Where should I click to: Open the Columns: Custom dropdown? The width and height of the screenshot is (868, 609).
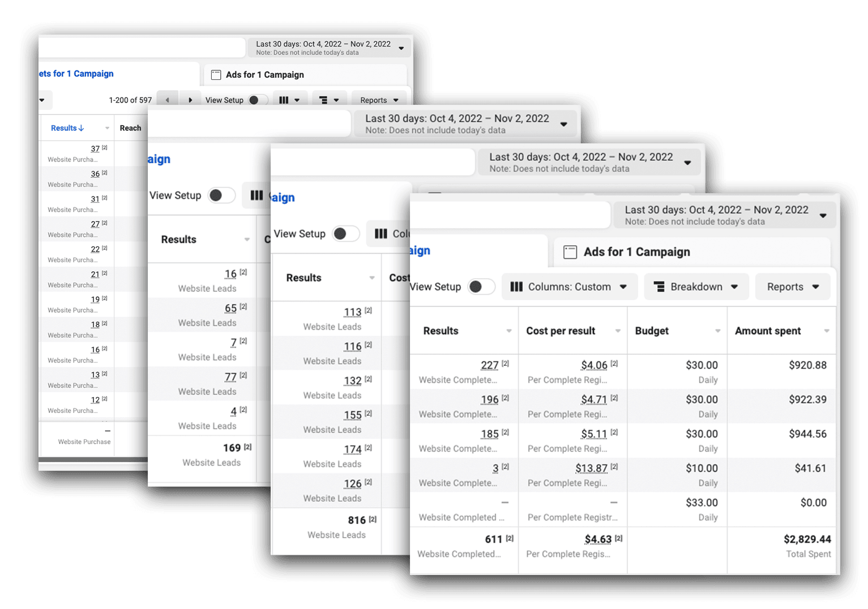569,287
